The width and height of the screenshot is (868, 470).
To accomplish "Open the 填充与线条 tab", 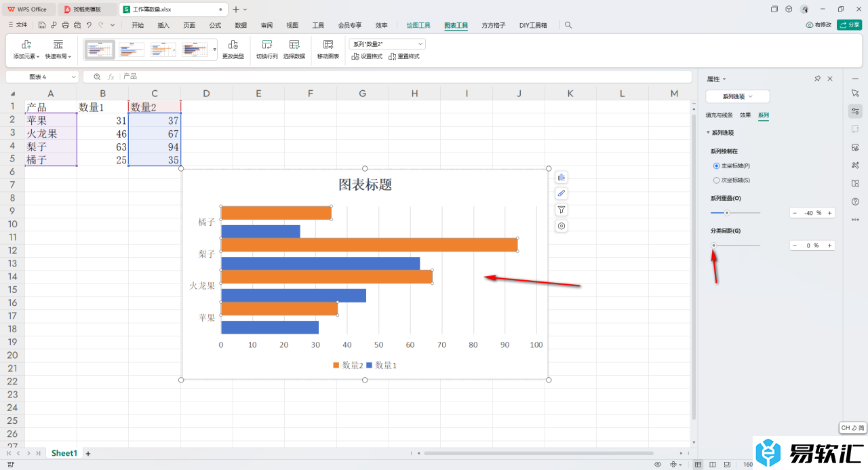I will 719,115.
